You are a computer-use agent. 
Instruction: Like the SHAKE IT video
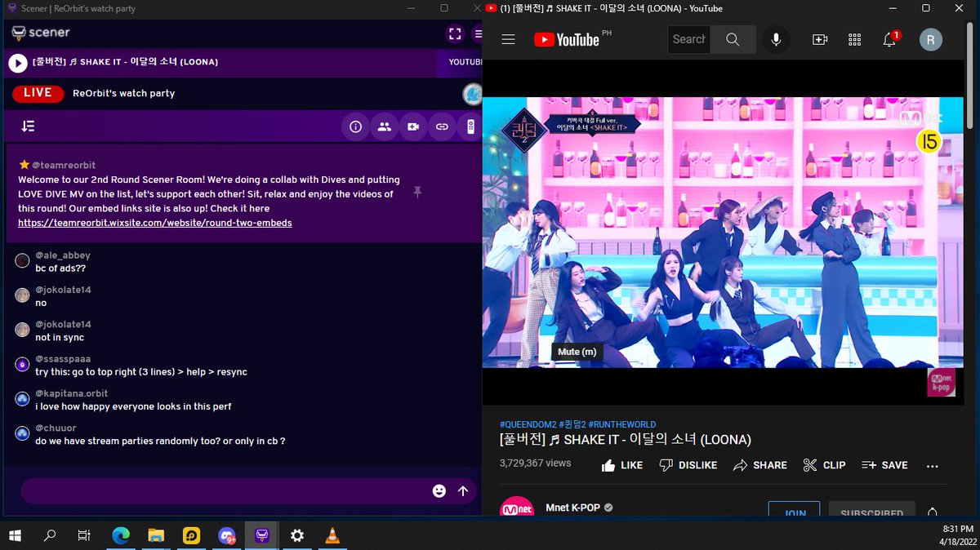(621, 465)
